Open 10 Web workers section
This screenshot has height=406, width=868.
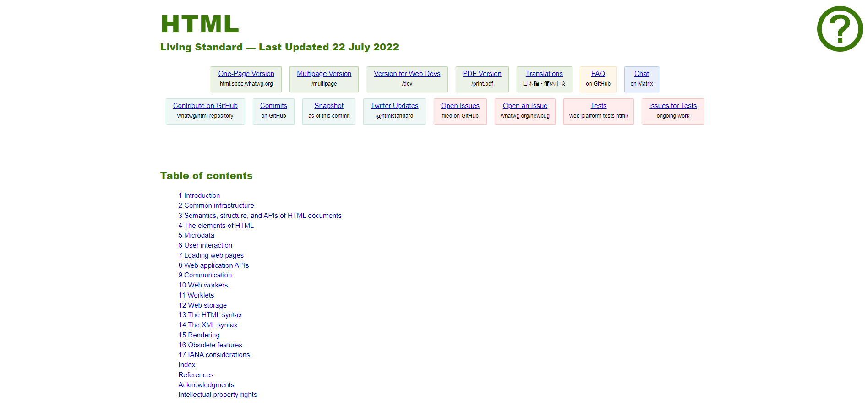click(203, 285)
